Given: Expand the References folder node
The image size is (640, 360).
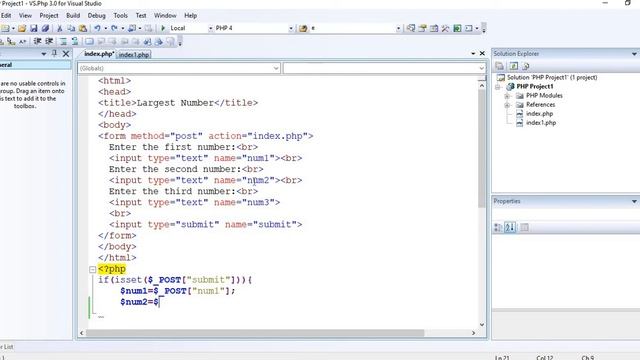Looking at the screenshot, I should click(x=507, y=105).
